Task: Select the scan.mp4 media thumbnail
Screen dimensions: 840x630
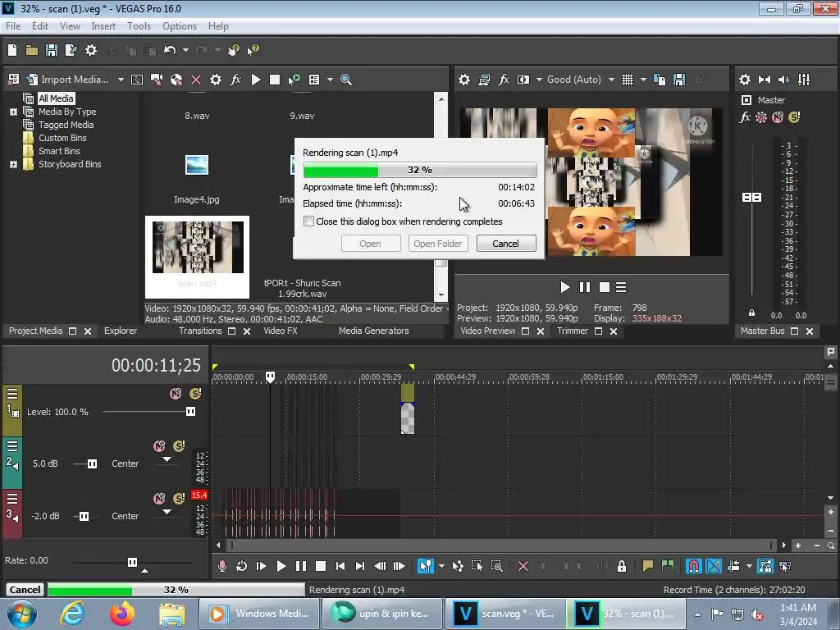Action: click(197, 257)
